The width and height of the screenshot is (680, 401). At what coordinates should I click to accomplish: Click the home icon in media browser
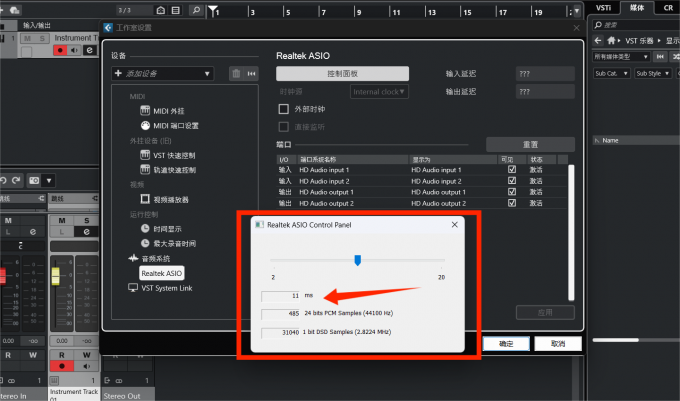[611, 40]
